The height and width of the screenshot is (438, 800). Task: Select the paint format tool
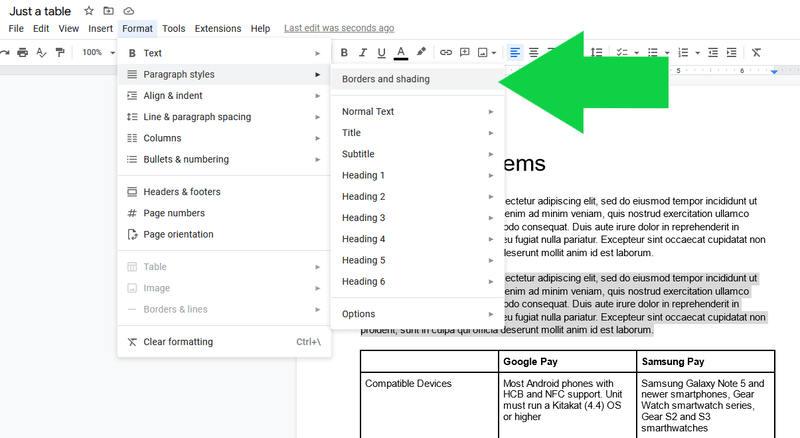(60, 52)
